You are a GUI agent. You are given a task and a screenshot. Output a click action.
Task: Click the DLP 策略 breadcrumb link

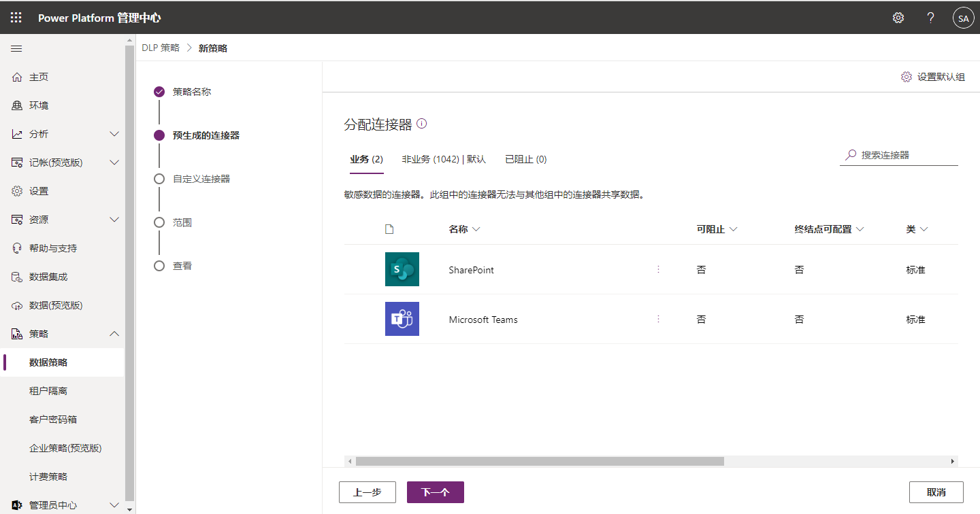tap(161, 48)
